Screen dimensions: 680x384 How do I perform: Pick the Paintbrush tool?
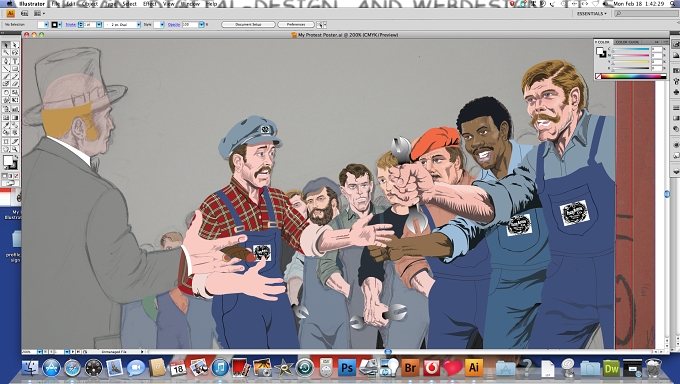click(x=6, y=76)
